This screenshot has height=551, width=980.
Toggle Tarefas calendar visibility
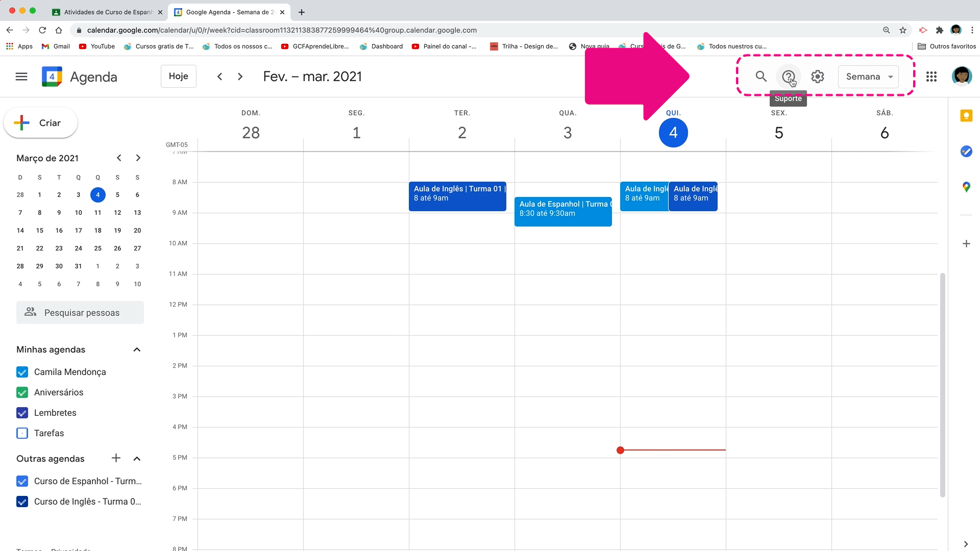(x=22, y=433)
